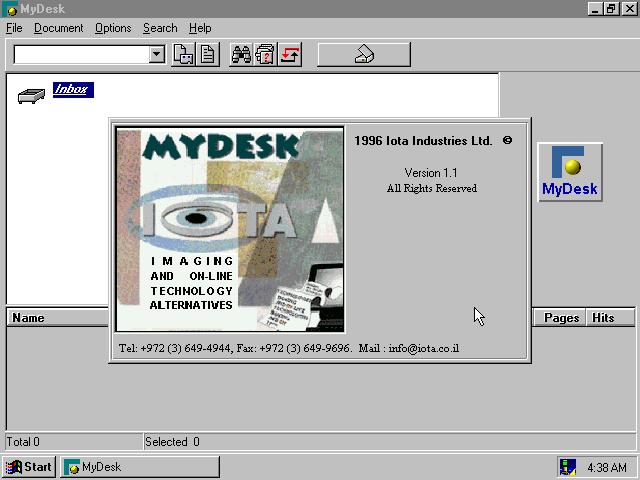Click the Version 1.1 text
This screenshot has width=640, height=480.
431,173
